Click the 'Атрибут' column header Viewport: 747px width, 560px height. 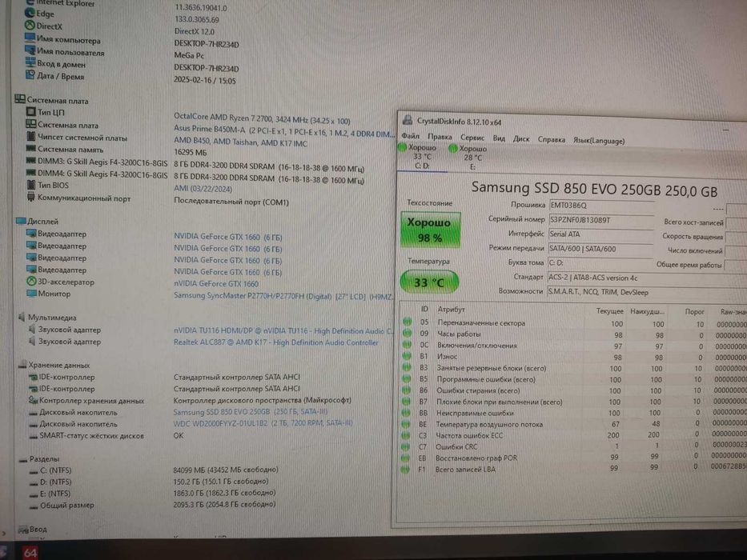pyautogui.click(x=451, y=309)
